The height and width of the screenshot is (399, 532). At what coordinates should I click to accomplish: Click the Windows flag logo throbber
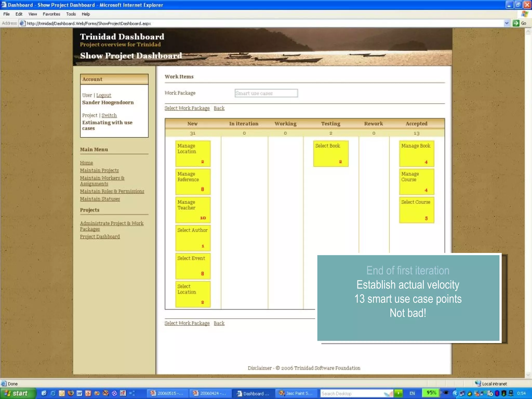point(525,14)
